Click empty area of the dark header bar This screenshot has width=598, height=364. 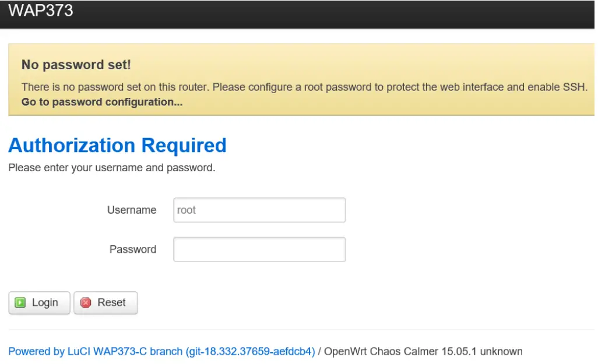pyautogui.click(x=350, y=13)
